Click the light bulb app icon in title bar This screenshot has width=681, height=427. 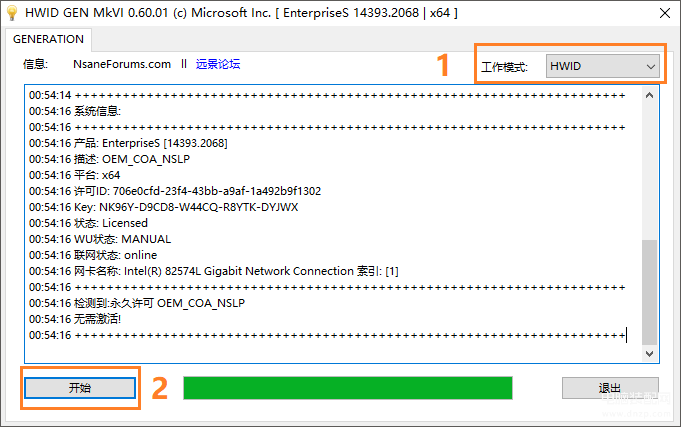(x=12, y=13)
